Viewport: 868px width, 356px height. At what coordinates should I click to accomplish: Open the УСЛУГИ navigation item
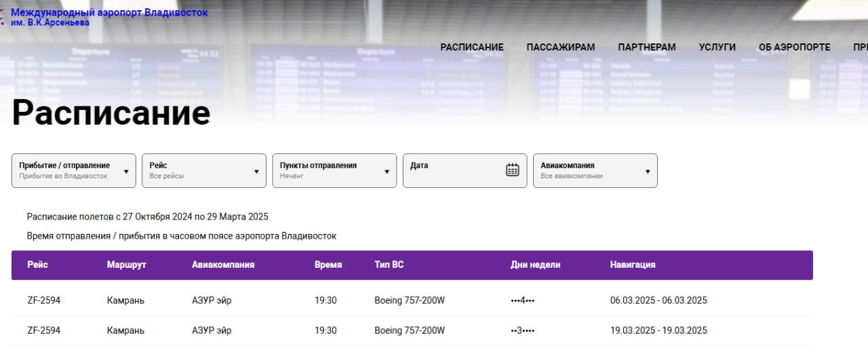coord(717,47)
